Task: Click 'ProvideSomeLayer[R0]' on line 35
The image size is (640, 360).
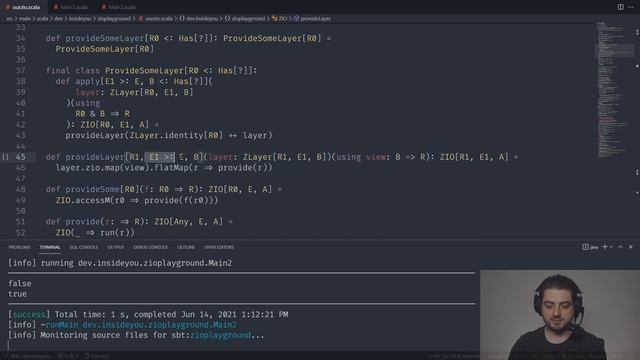Action: (x=105, y=49)
